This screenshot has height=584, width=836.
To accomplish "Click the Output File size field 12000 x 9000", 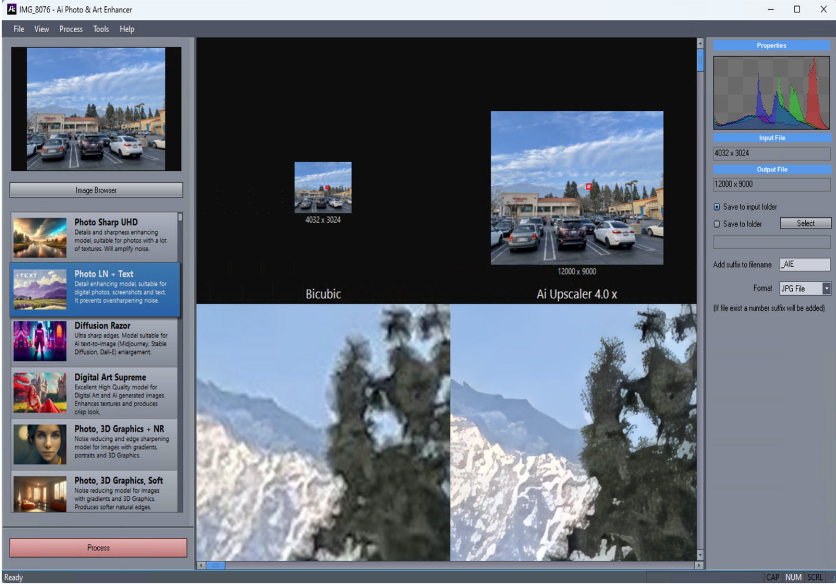I will click(771, 184).
